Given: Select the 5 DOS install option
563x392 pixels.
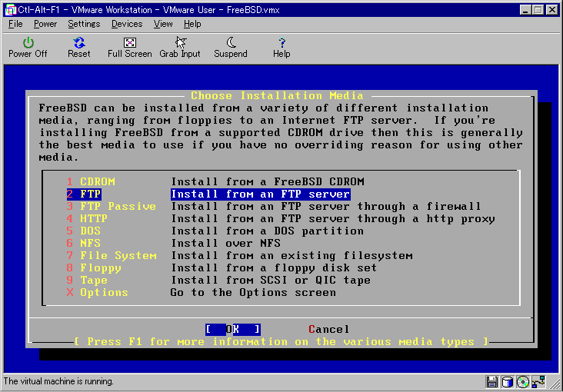Looking at the screenshot, I should tap(83, 231).
